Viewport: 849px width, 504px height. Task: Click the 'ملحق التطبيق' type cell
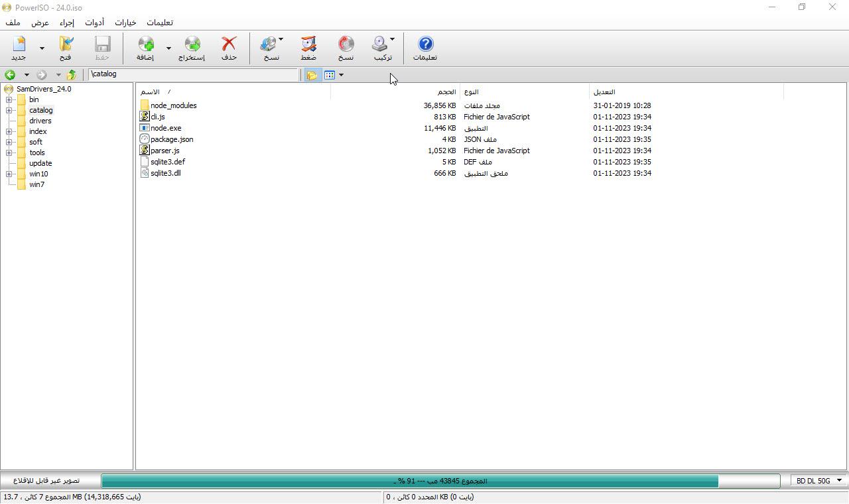(486, 173)
